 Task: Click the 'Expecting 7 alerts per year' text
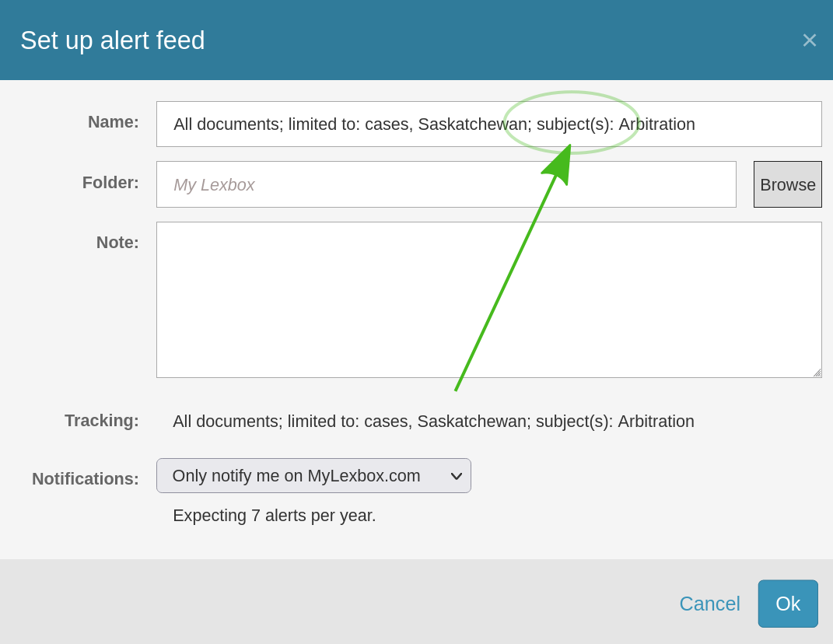point(274,516)
